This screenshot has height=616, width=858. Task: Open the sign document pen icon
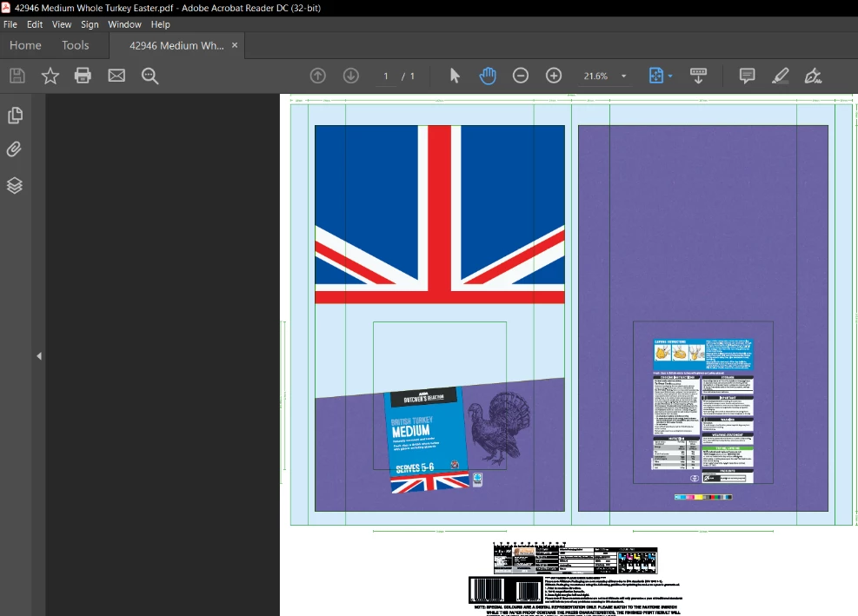point(813,76)
